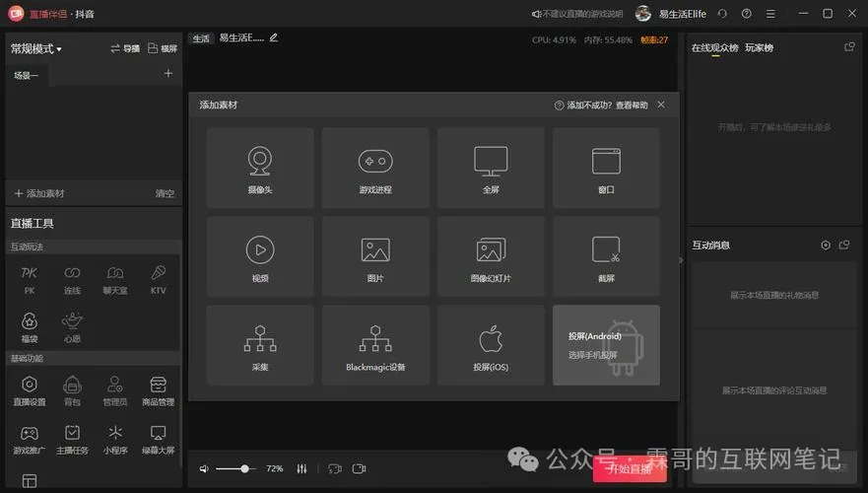Select the 场景一 scene tab
868x493 pixels.
pos(26,75)
